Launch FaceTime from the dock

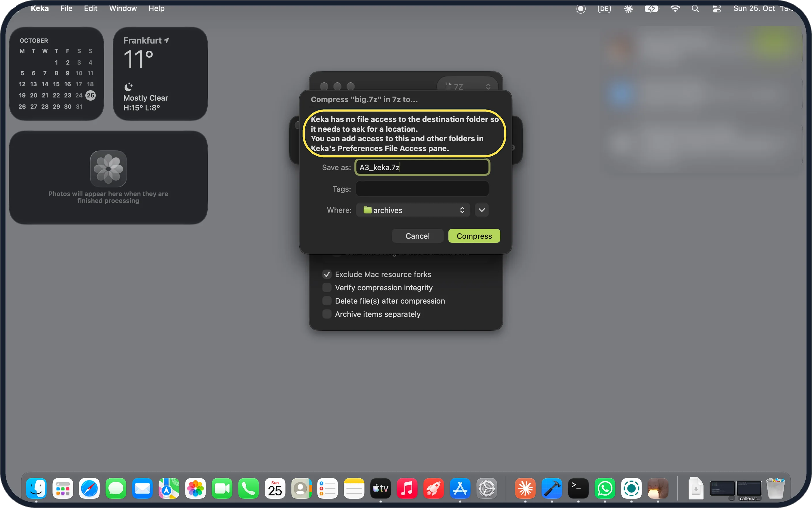pos(222,488)
